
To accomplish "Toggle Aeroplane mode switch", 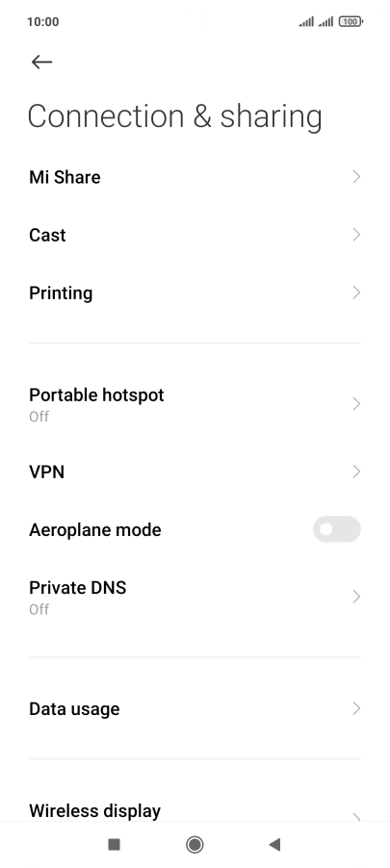I will click(x=337, y=529).
